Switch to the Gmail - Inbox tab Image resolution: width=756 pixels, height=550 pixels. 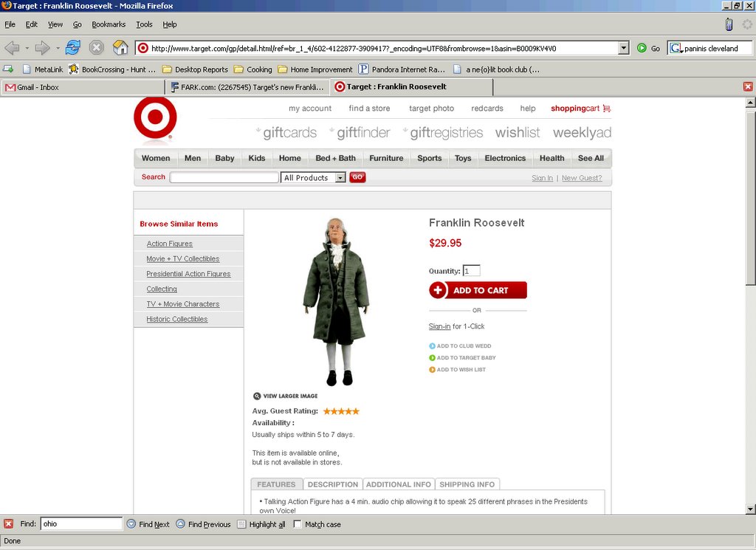pyautogui.click(x=83, y=87)
